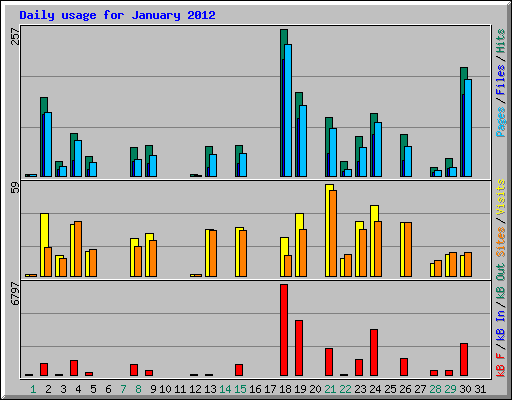Click the green day label 7
Screen dimensions: 512x400
(123, 389)
